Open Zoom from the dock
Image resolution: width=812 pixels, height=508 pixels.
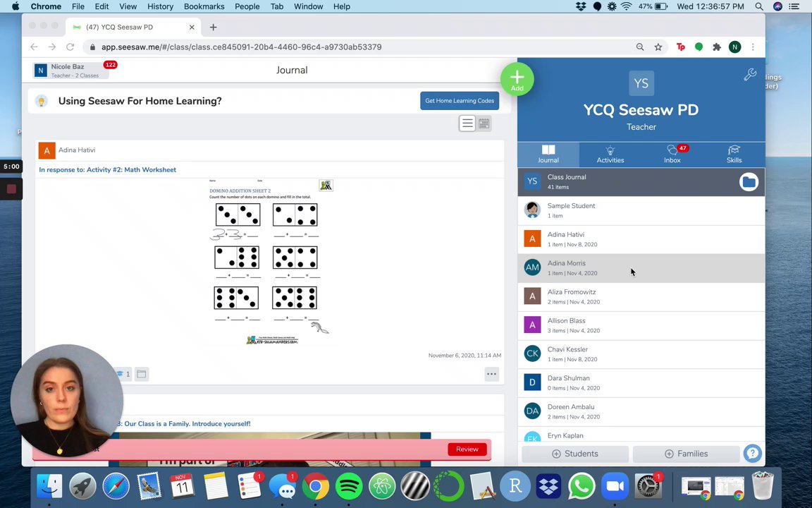click(615, 485)
